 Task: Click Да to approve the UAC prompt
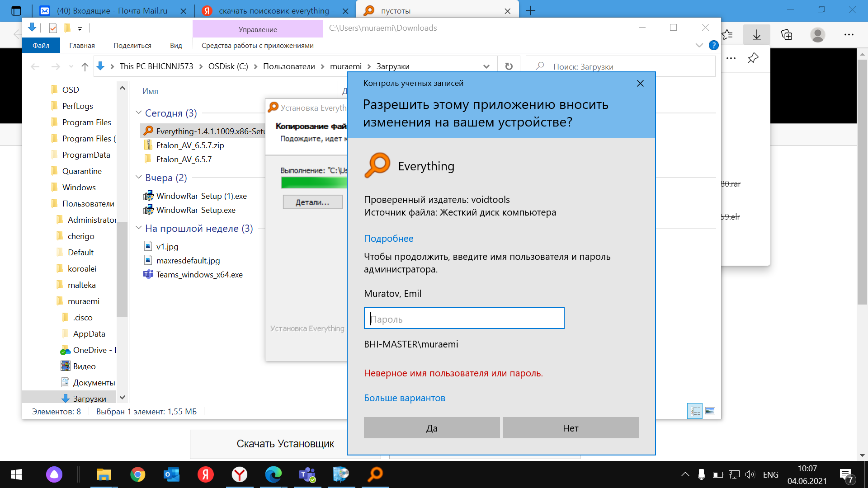(432, 428)
